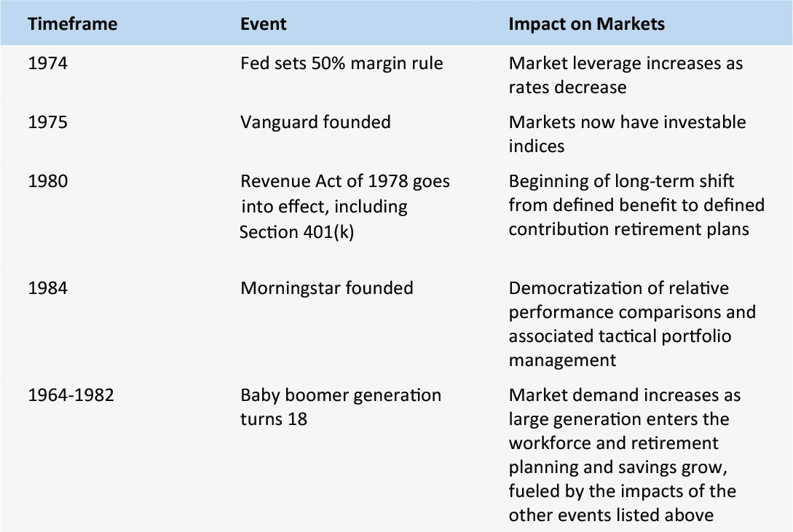793x532 pixels.
Task: Click the Morningstar founded event text
Action: click(x=327, y=288)
